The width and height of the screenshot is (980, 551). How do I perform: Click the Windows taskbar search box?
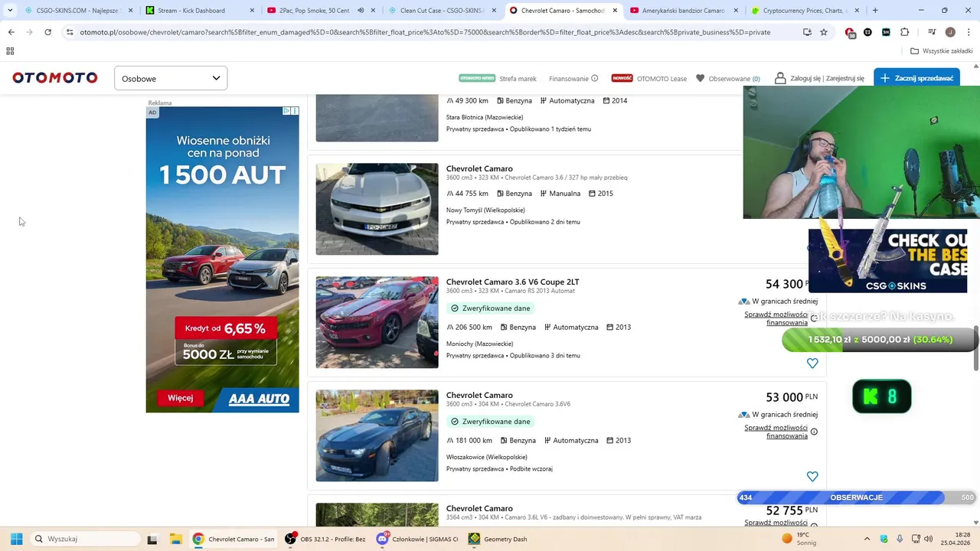(x=86, y=539)
